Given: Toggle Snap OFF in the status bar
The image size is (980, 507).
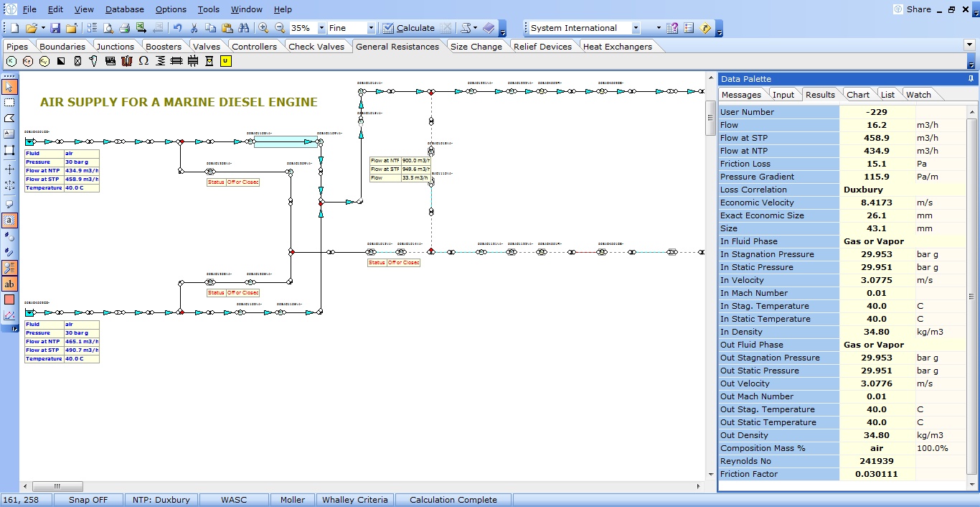Looking at the screenshot, I should pyautogui.click(x=88, y=500).
